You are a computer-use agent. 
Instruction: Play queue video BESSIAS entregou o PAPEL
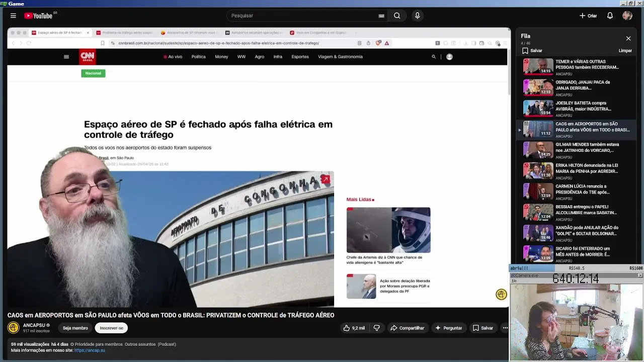tap(576, 212)
